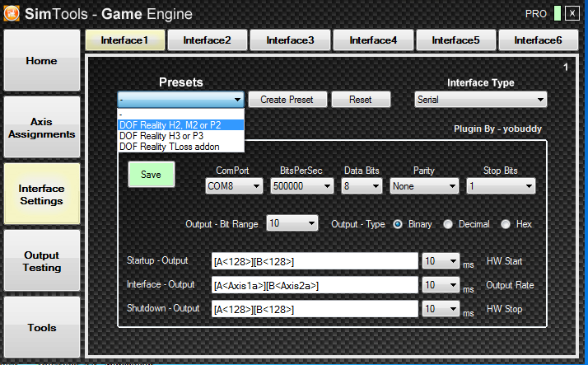
Task: Click the Shutdown - Output text field
Action: pyautogui.click(x=315, y=309)
